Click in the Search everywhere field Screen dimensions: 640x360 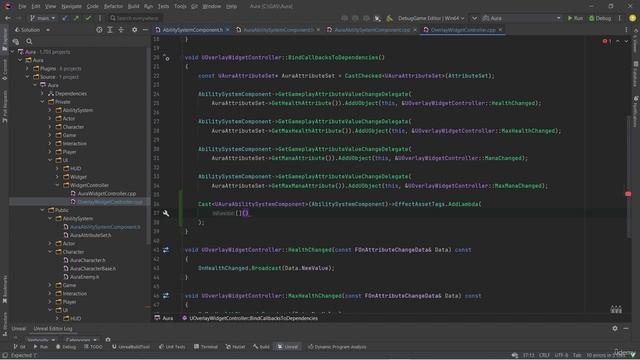coord(135,18)
